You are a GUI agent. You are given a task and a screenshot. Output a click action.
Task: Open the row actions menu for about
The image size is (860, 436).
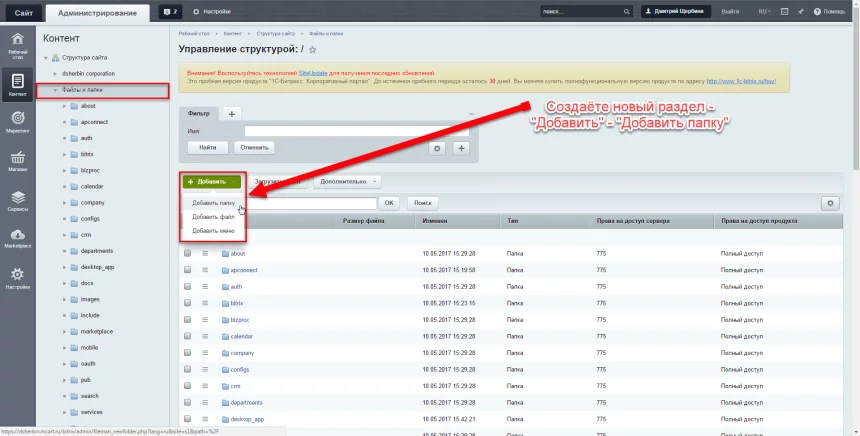tap(205, 254)
